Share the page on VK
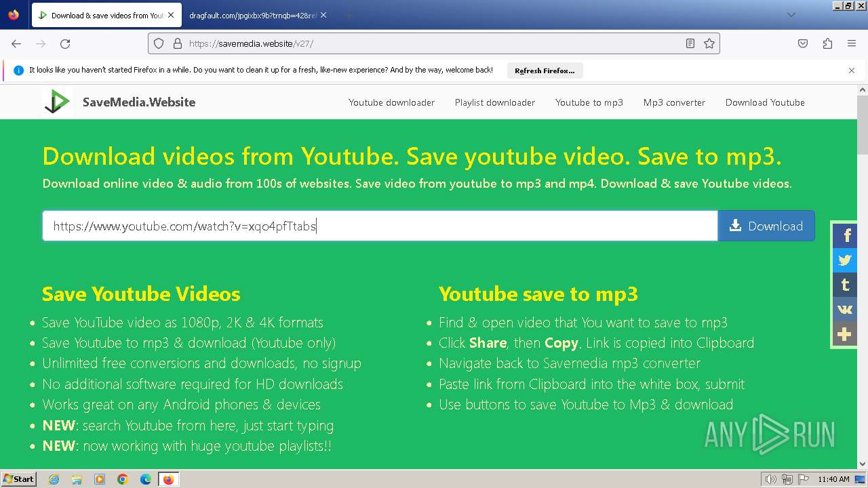This screenshot has width=868, height=488. [845, 309]
